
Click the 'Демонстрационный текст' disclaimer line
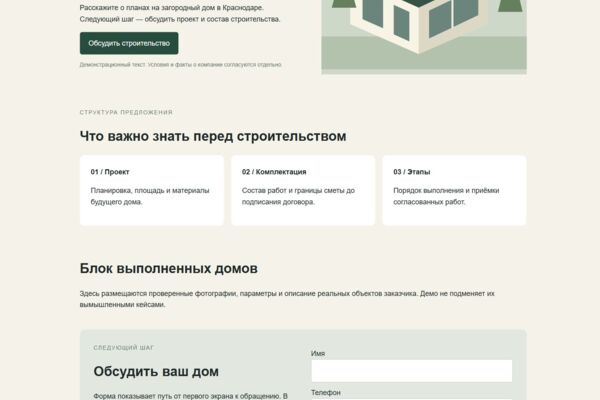(181, 65)
